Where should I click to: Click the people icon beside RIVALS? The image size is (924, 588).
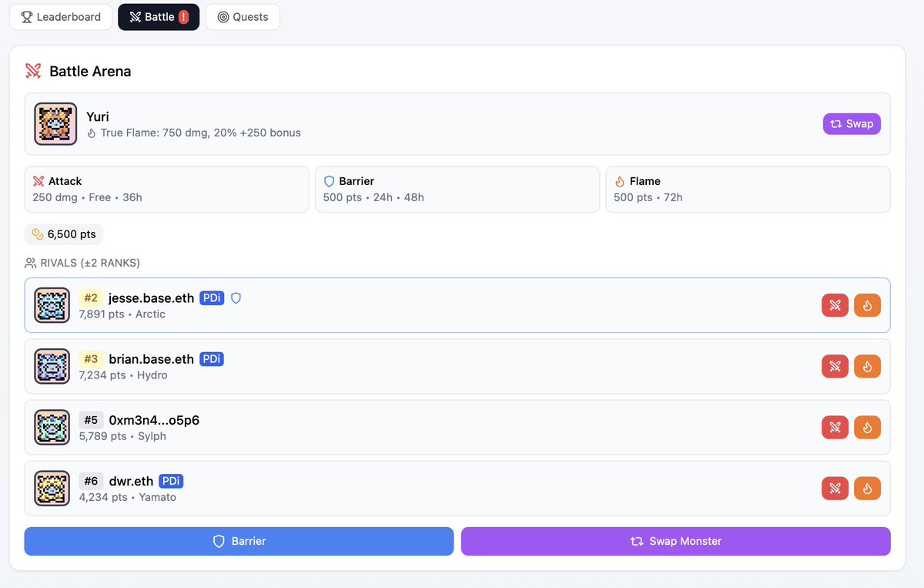[x=31, y=263]
